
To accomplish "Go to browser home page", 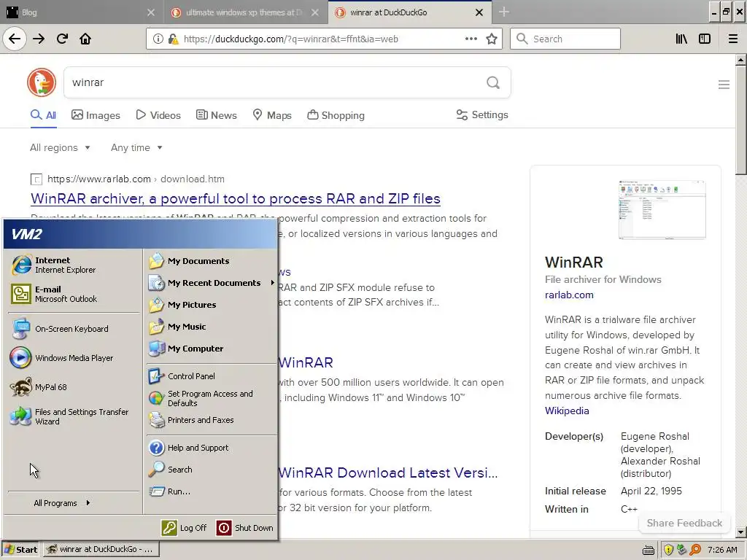I will pos(85,39).
